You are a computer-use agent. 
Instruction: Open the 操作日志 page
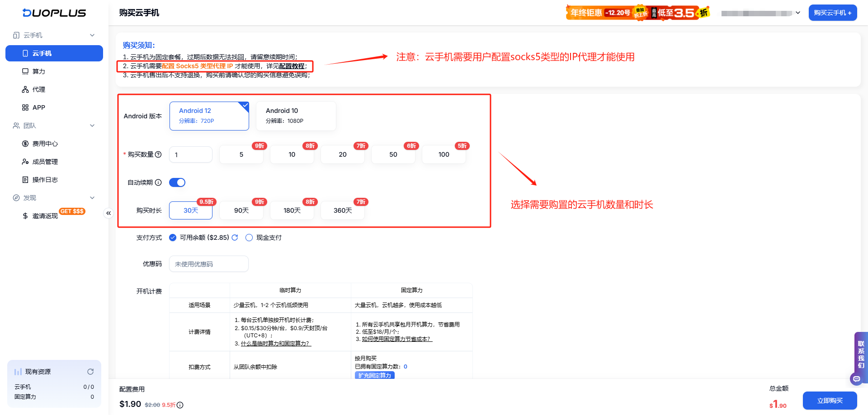(45, 179)
